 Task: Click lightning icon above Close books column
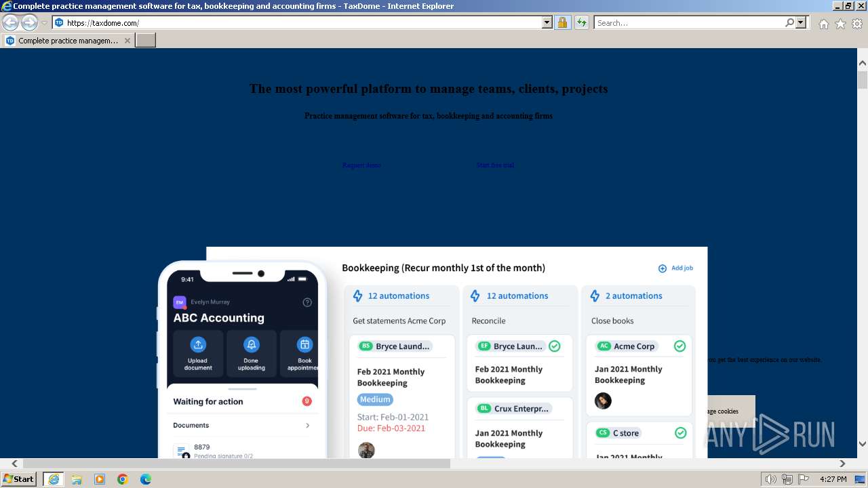[595, 296]
